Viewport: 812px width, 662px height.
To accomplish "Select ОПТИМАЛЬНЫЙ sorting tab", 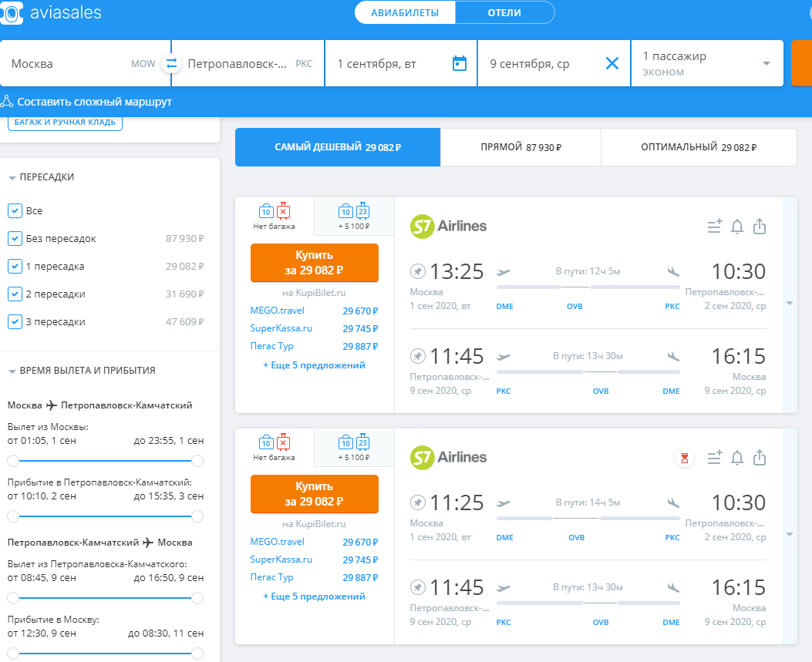I will pos(699,147).
